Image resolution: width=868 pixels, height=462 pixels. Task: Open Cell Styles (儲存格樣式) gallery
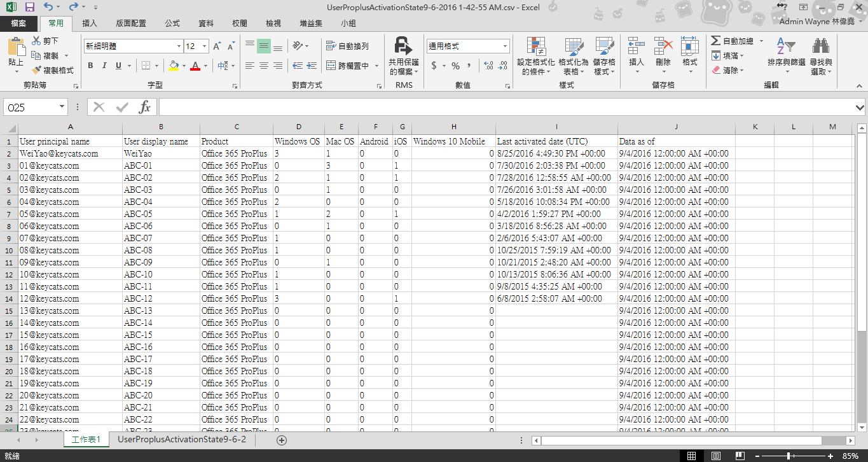[604, 56]
